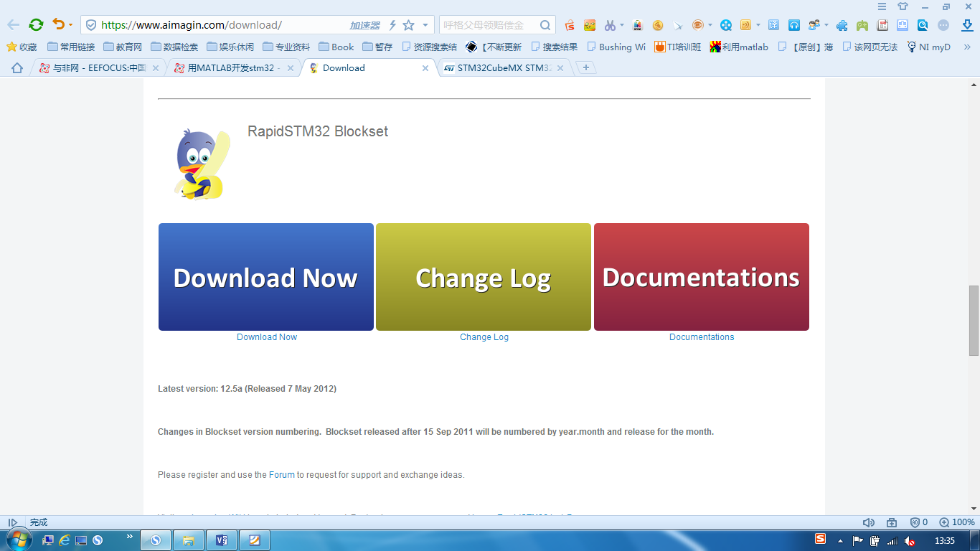This screenshot has width=980, height=551.
Task: Click the shirt skin-change icon
Action: (x=903, y=6)
